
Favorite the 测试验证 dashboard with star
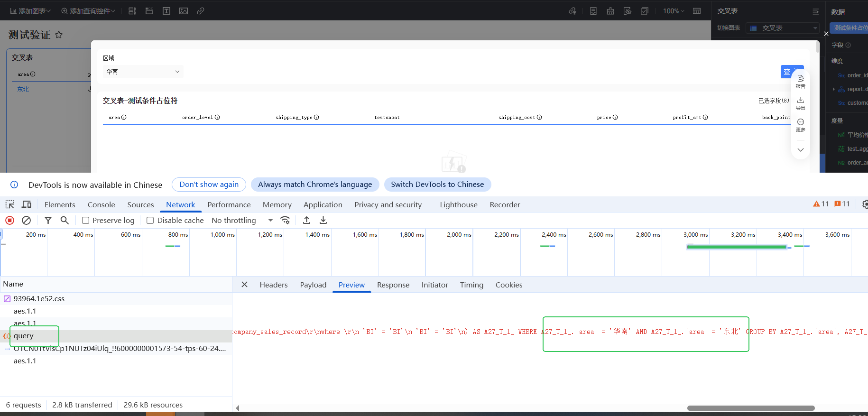click(x=59, y=35)
